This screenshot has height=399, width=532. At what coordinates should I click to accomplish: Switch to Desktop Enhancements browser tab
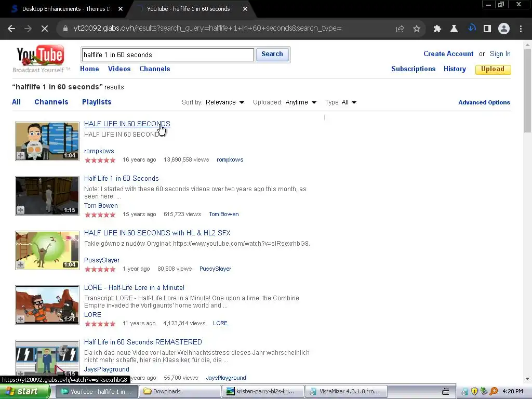(66, 9)
